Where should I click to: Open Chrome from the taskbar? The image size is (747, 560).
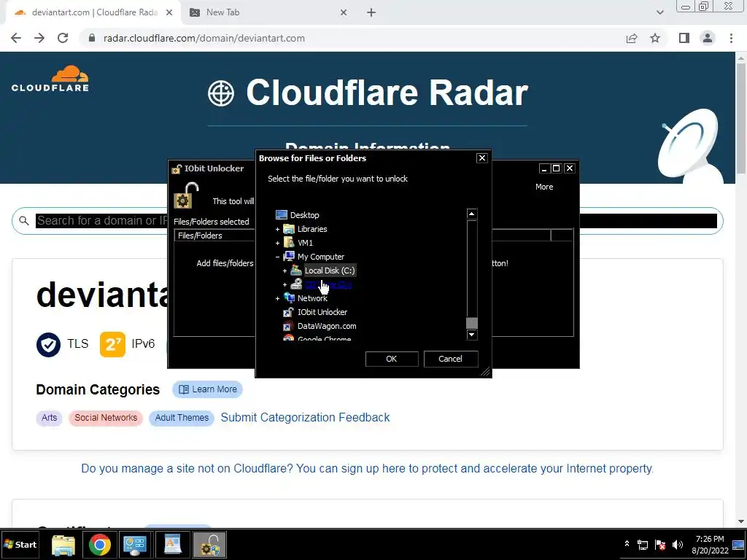click(x=99, y=545)
